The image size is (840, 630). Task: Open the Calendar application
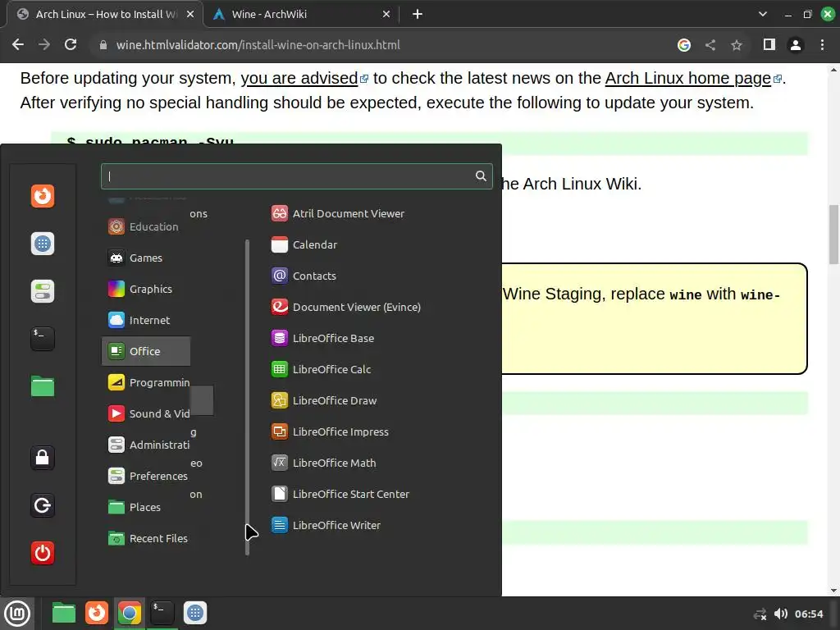pos(304,244)
